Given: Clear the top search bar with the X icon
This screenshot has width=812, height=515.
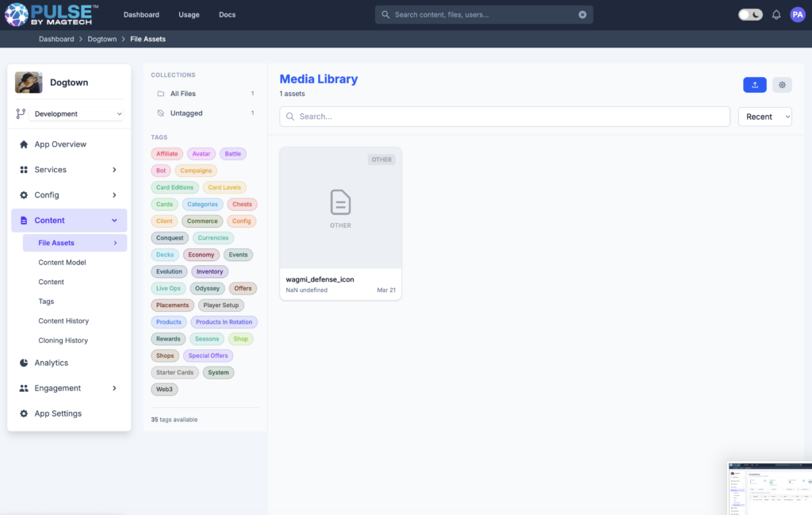Looking at the screenshot, I should pos(582,14).
